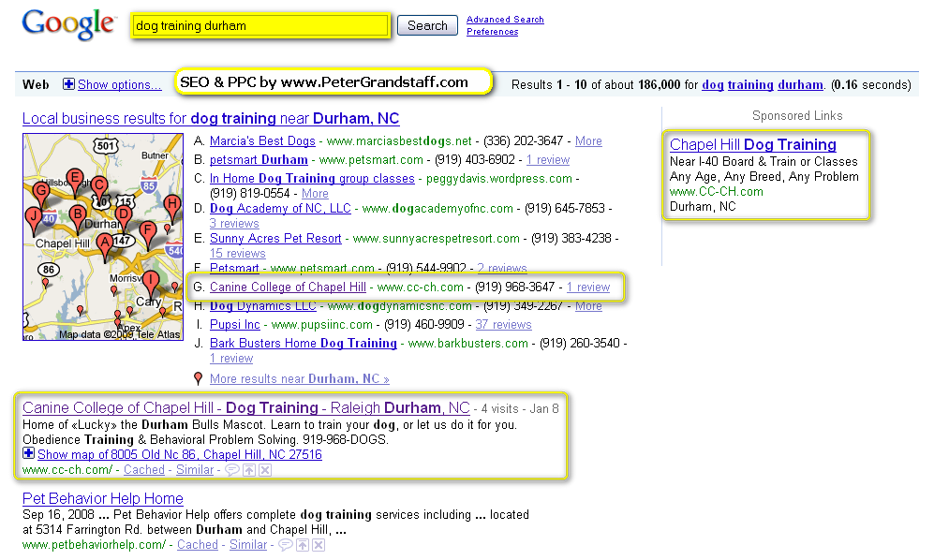Click the Web label in results bar
Screen dimensions: 934x560
(36, 84)
